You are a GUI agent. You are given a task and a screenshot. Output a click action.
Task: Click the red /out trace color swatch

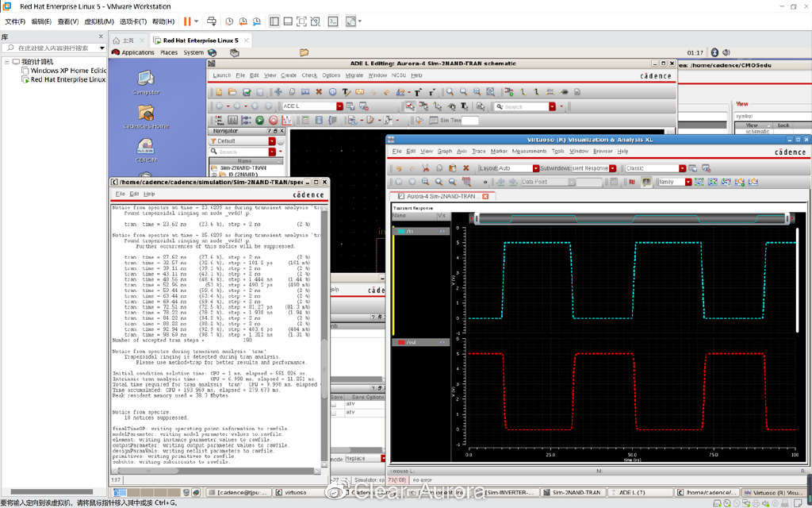point(400,343)
